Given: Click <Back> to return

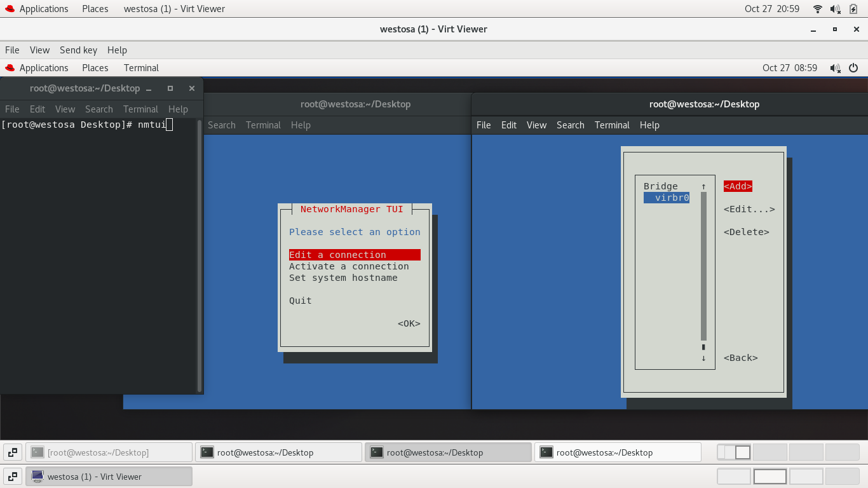Looking at the screenshot, I should pos(740,358).
